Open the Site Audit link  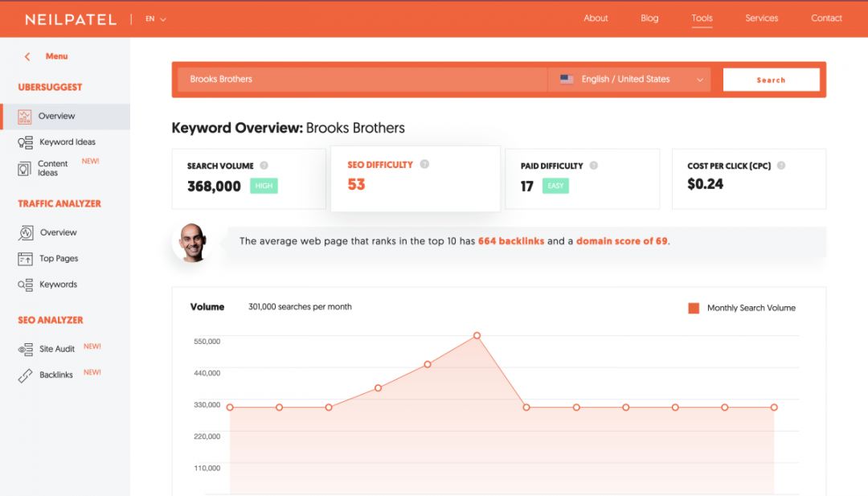tap(56, 350)
